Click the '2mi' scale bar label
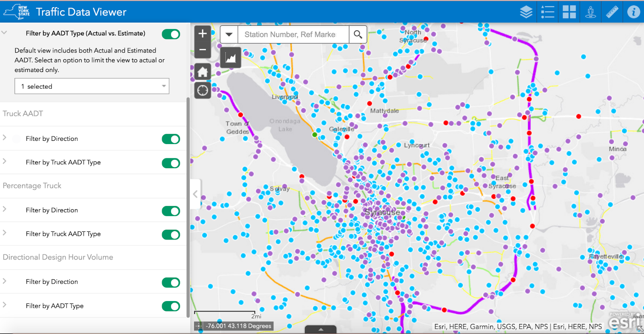644x334 pixels. click(256, 316)
